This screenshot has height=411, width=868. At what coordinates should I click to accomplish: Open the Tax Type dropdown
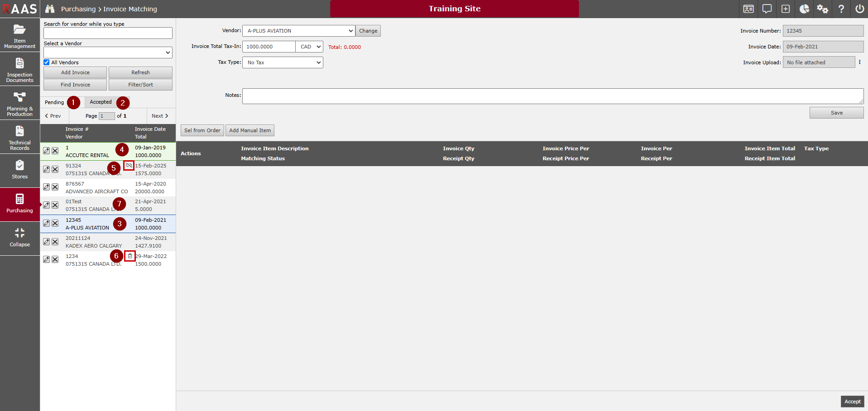coord(283,62)
